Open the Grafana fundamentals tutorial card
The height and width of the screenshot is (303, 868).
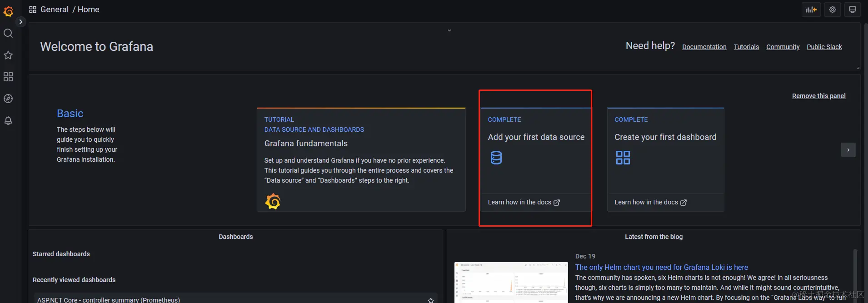[361, 159]
